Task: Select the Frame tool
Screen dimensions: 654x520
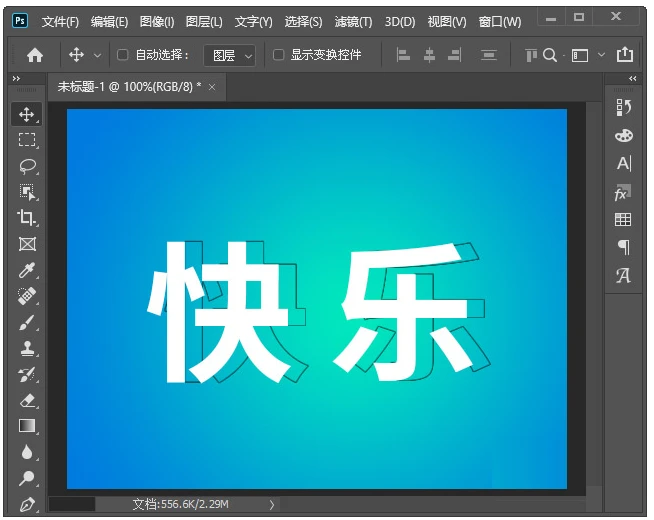Action: click(x=27, y=244)
